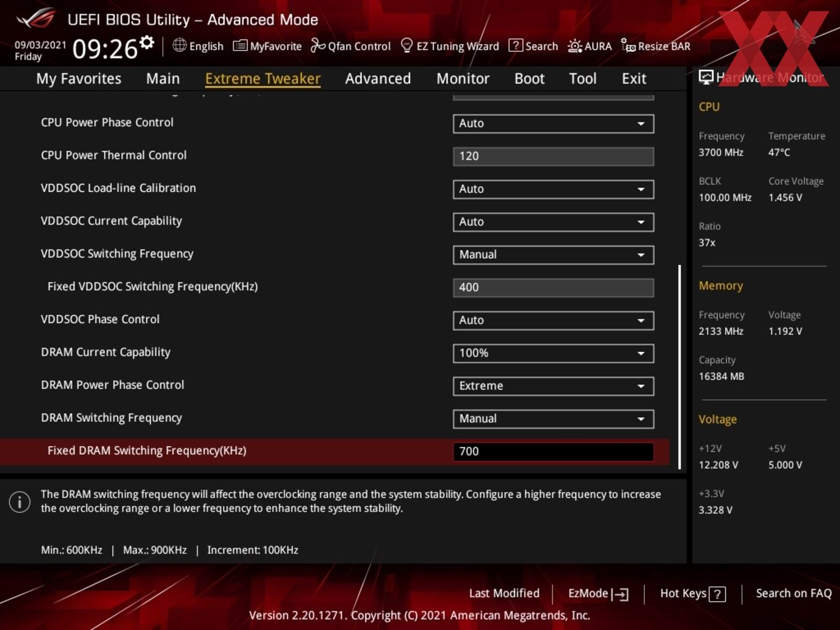Select VDDSOC Current Capability label
840x630 pixels.
point(111,221)
